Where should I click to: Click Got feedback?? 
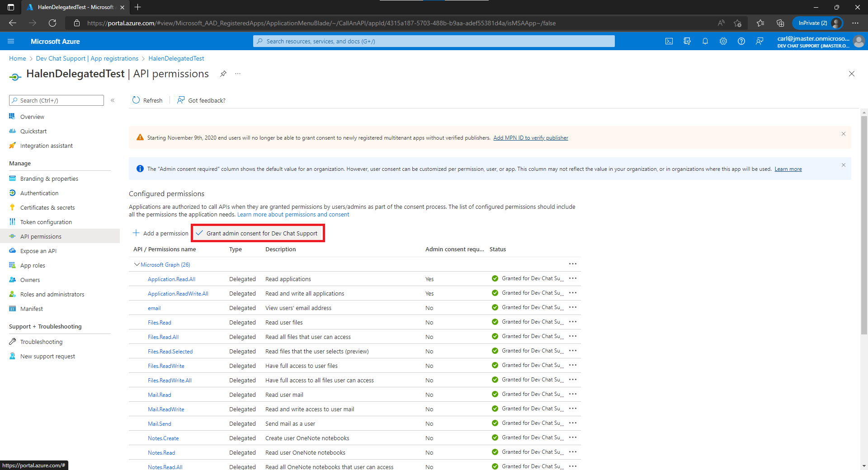(201, 100)
